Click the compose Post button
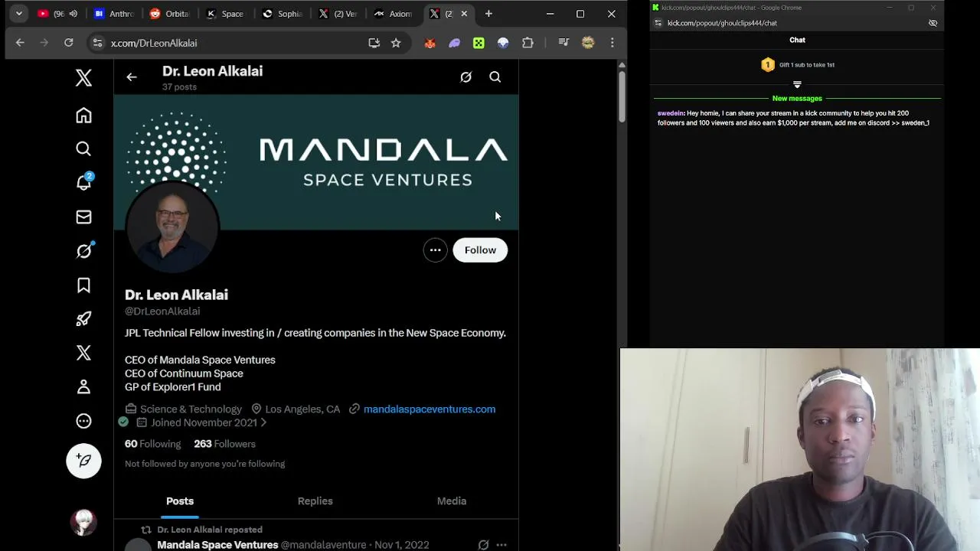 coord(83,461)
